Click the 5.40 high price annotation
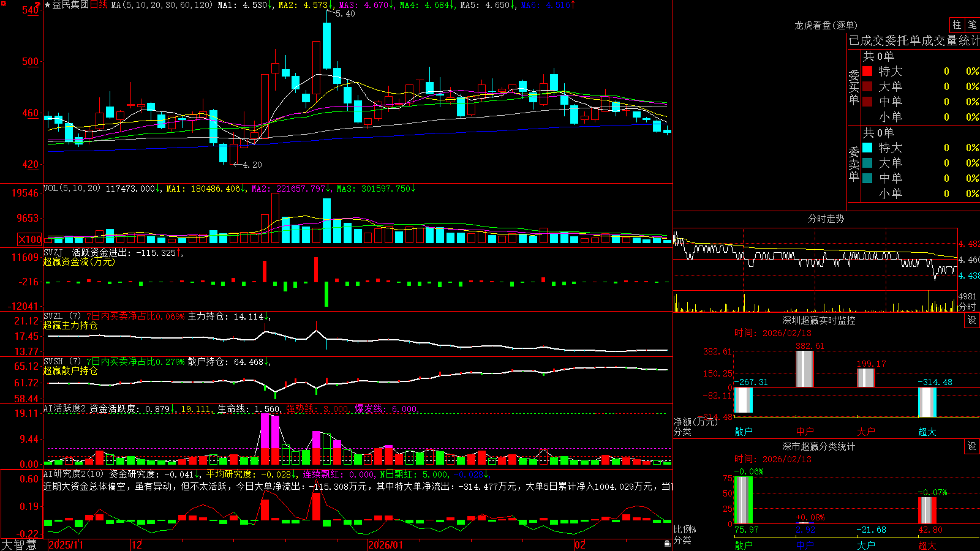The height and width of the screenshot is (551, 980). (345, 13)
